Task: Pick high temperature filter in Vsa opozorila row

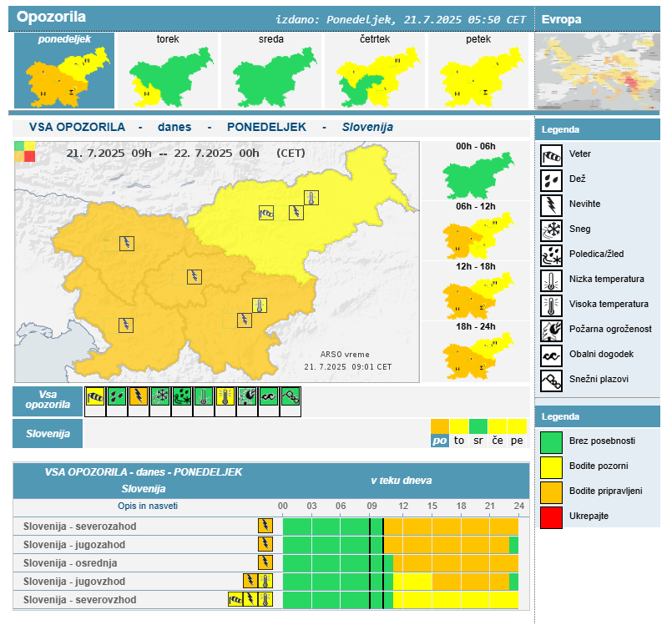Action: click(225, 397)
